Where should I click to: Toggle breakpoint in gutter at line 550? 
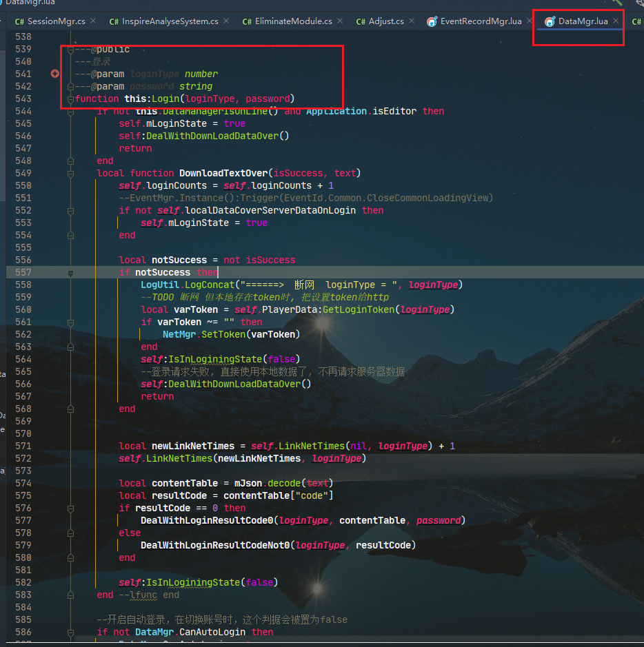(55, 185)
